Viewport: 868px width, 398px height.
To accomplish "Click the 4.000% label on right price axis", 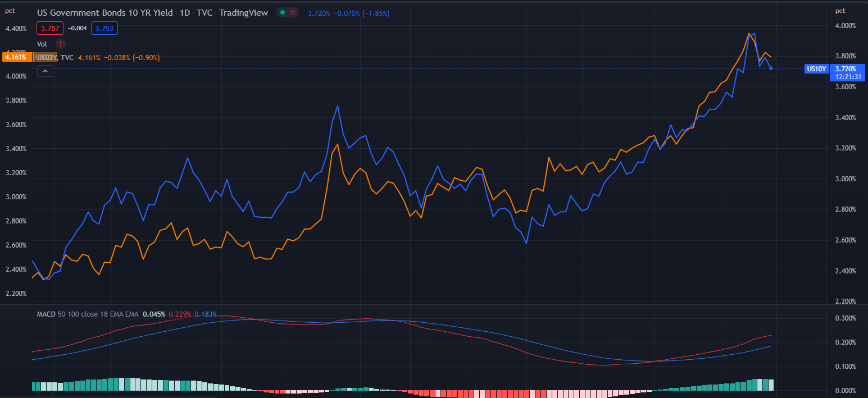I will (x=846, y=25).
